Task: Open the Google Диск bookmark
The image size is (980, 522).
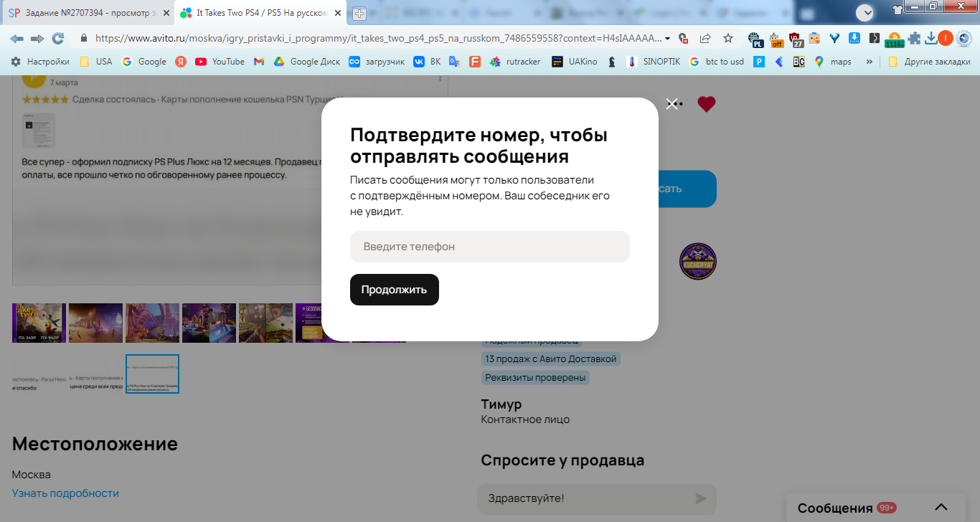Action: pos(306,62)
